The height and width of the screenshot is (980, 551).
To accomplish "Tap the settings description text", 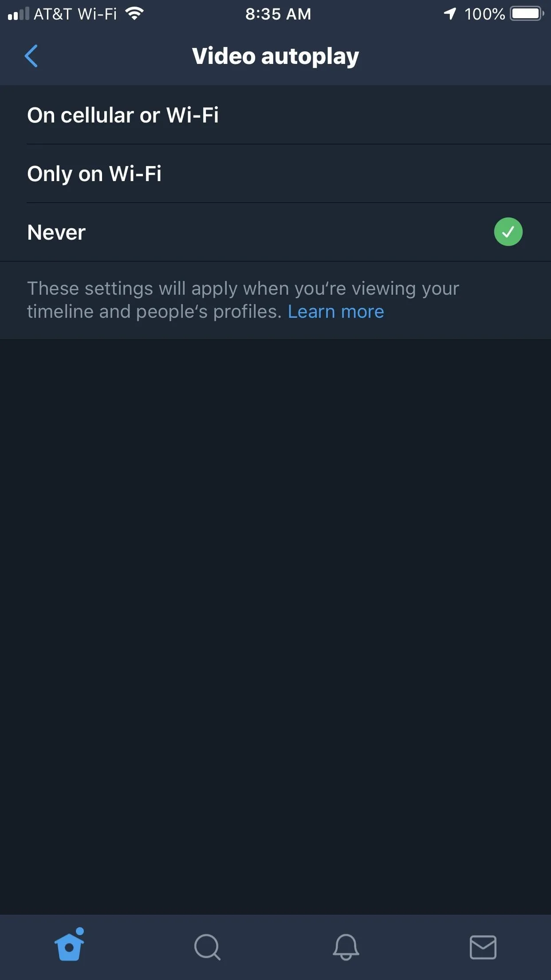I will [x=243, y=300].
